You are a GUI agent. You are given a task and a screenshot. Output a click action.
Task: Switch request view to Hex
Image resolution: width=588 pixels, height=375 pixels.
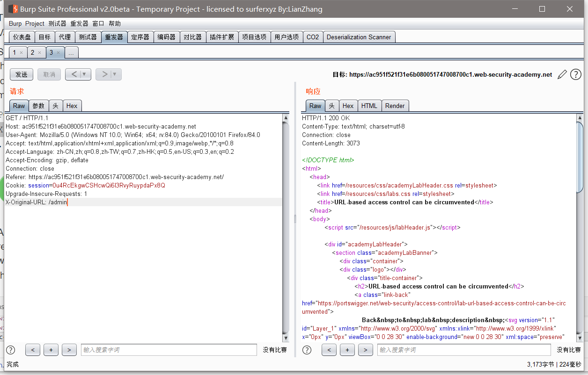coord(72,106)
